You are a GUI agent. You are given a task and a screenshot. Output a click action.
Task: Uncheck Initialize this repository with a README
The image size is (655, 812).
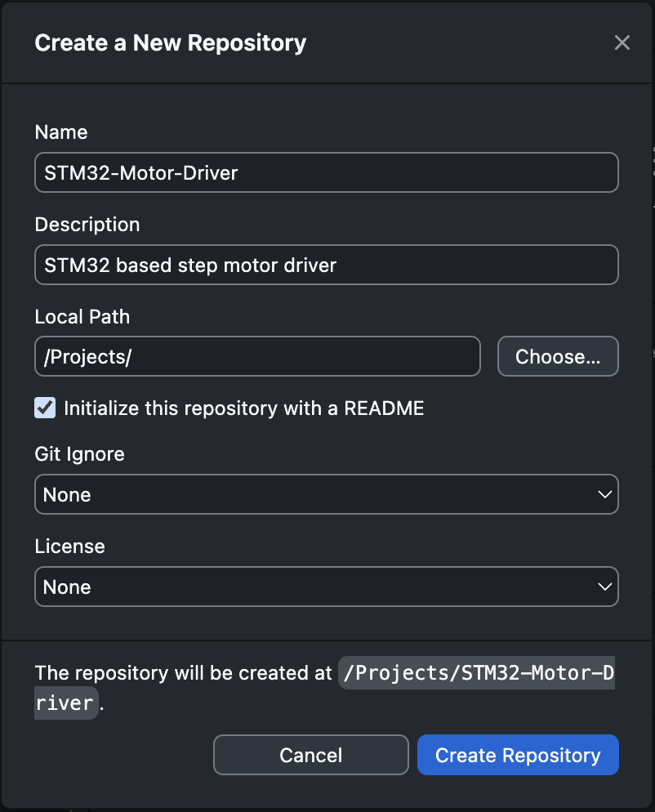[45, 408]
